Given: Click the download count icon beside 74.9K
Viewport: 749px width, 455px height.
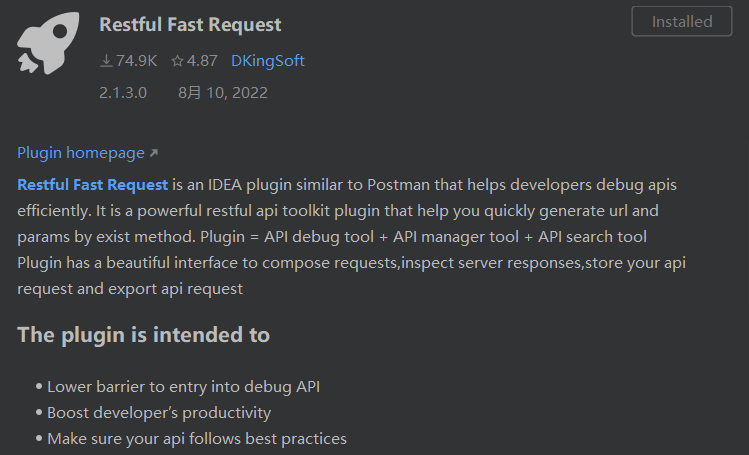Looking at the screenshot, I should 106,61.
